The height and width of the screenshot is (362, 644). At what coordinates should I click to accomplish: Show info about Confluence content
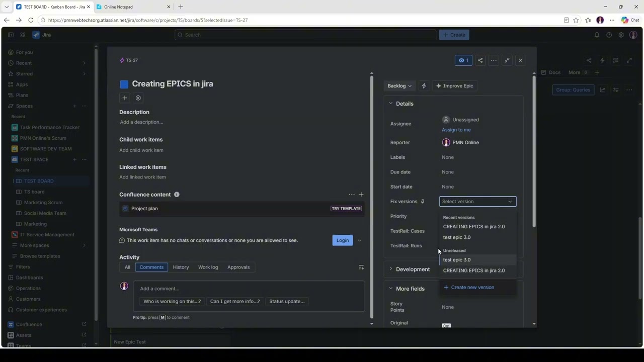pos(177,195)
